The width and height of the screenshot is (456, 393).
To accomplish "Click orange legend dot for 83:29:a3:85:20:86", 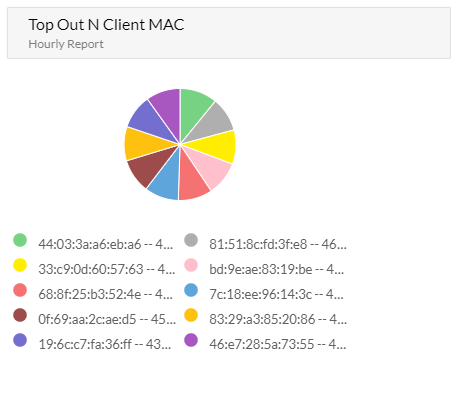I will pos(191,315).
